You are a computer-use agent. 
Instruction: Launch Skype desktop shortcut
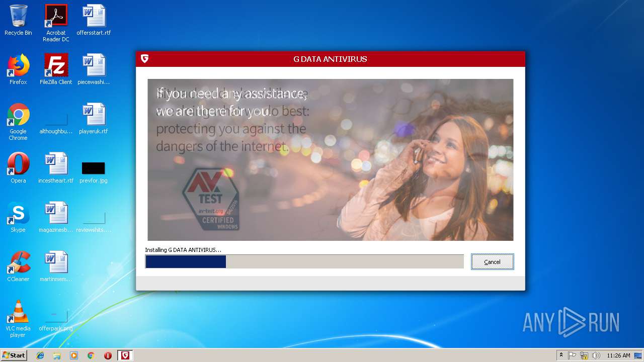pyautogui.click(x=18, y=217)
